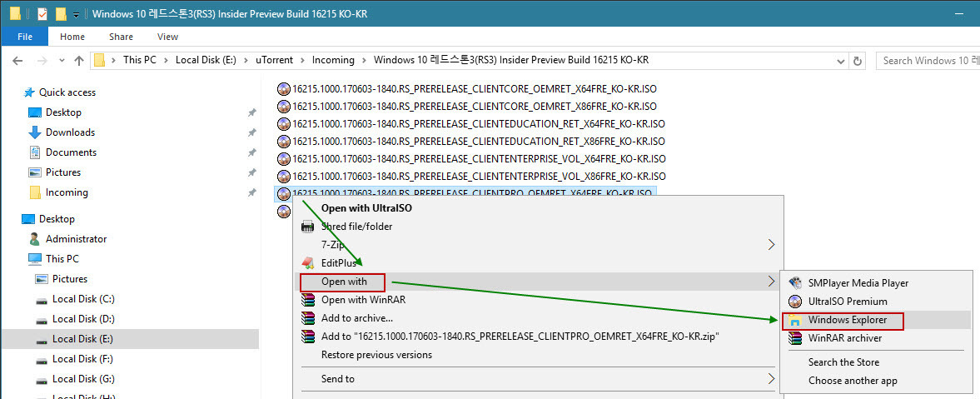Viewport: 980px width, 399px height.
Task: Choose Add to archive... entry
Action: coord(357,317)
